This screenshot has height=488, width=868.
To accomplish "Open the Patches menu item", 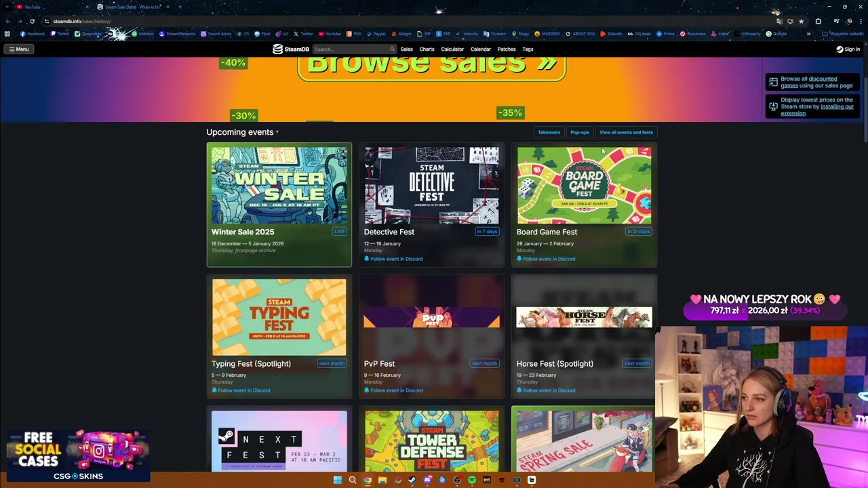I will pyautogui.click(x=507, y=49).
